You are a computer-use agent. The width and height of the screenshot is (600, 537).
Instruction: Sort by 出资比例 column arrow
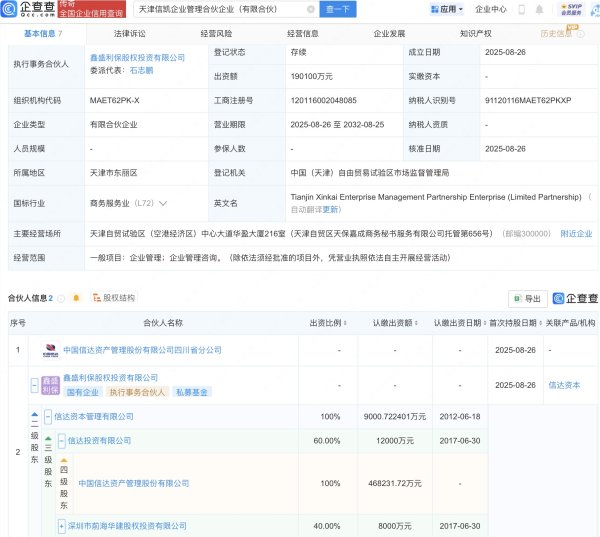coord(345,323)
